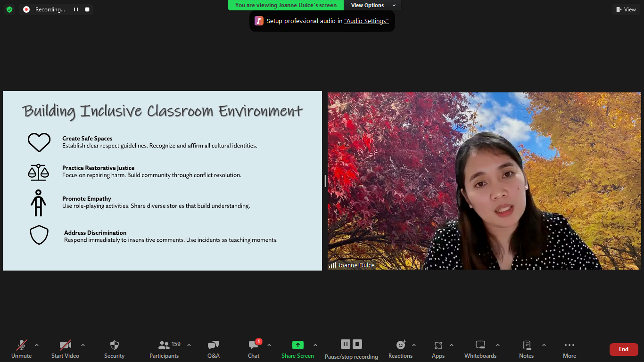Pause recording in the top recording bar
Viewport: 644px width, 362px height.
point(76,9)
